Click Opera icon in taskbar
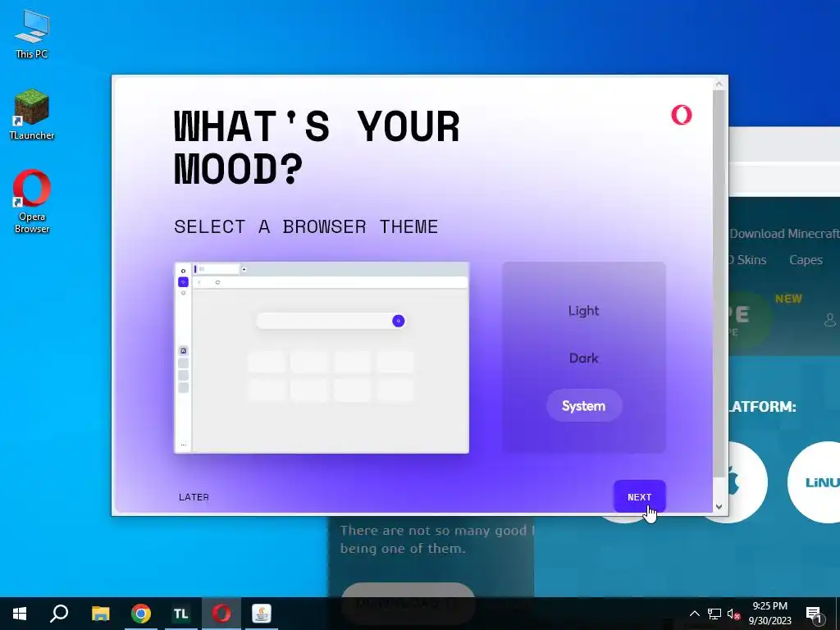The width and height of the screenshot is (840, 630). [221, 614]
